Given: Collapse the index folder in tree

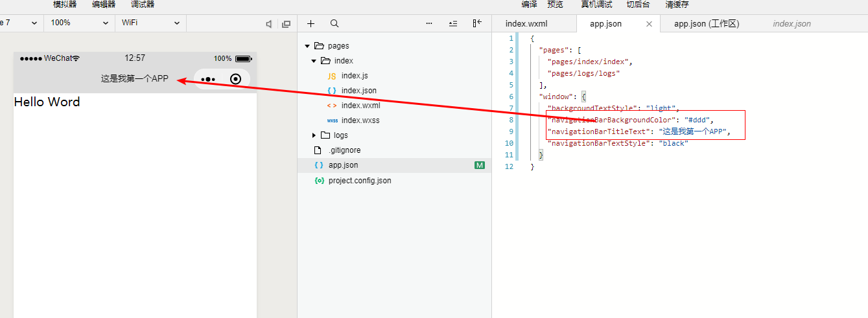Looking at the screenshot, I should [x=314, y=61].
